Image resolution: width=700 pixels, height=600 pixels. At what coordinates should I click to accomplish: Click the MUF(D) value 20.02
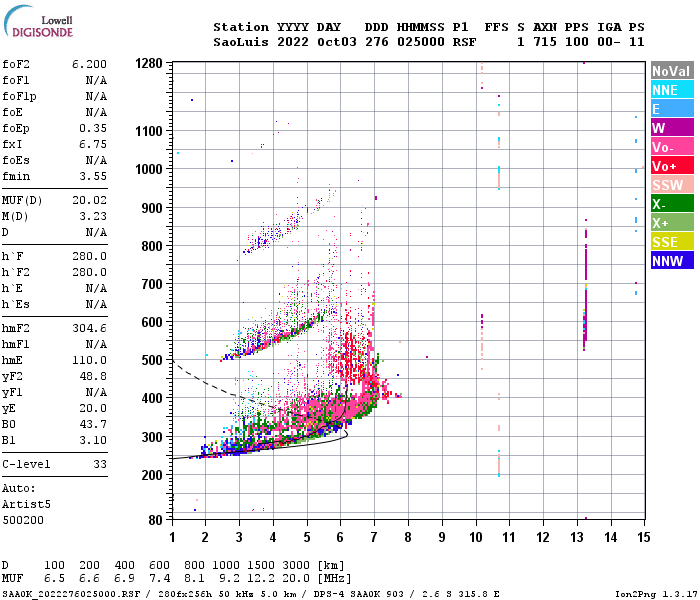pos(89,200)
